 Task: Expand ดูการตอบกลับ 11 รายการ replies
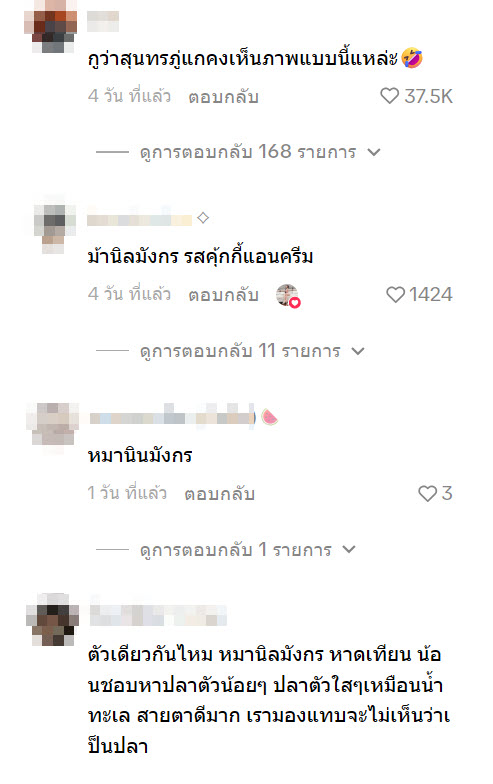[x=230, y=351]
